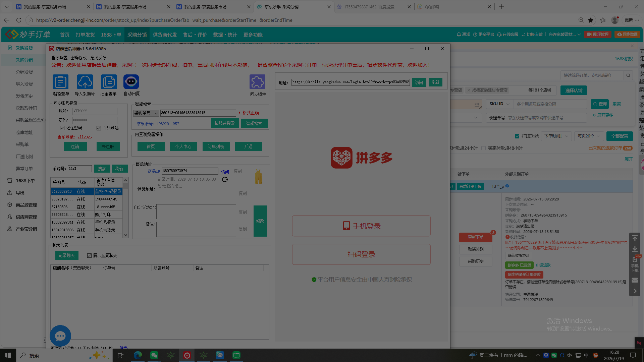644x362 pixels.
Task: Toggle the 自动登陆 checkbox
Action: click(x=99, y=128)
